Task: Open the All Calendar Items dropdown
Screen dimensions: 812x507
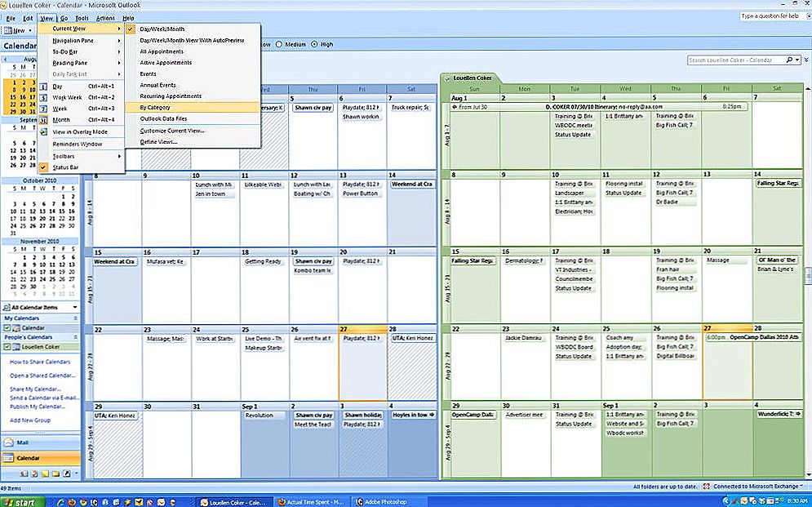Action: 75,308
